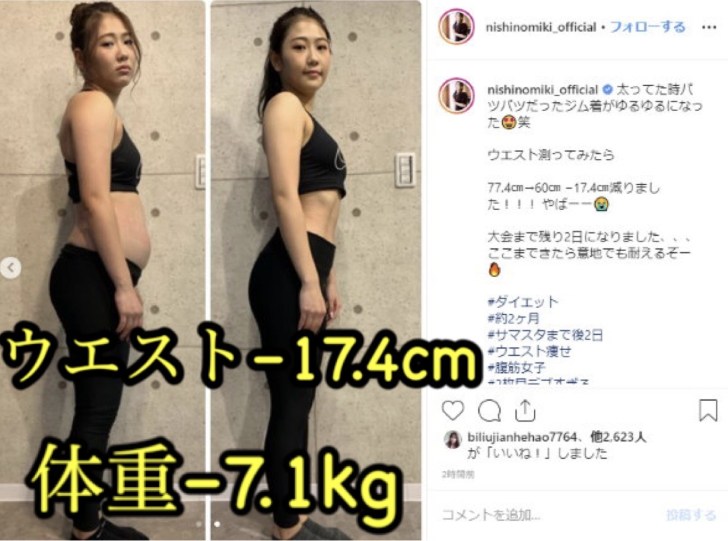The image size is (728, 541).
Task: Open avatar next to the caption text
Action: point(456,97)
